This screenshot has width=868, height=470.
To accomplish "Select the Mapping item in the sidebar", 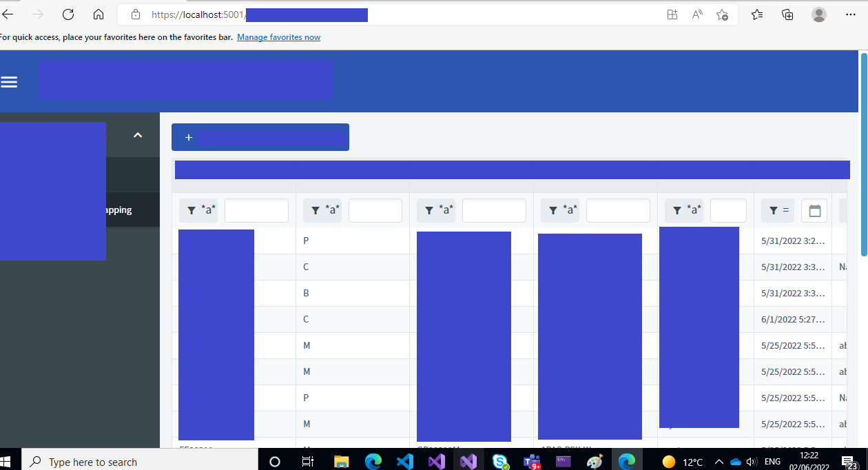I will click(118, 210).
